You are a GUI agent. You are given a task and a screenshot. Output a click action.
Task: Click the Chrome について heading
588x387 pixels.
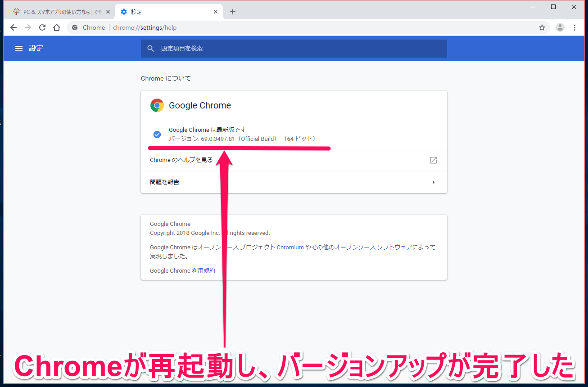(x=166, y=78)
